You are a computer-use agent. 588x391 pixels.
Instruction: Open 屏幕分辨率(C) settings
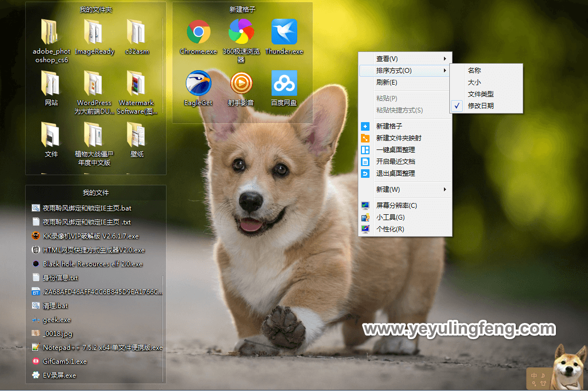pos(396,205)
